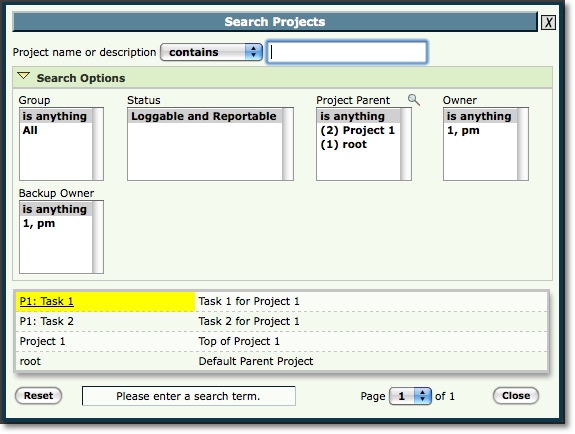The image size is (575, 434).
Task: Open the 'contains' match type dropdown
Action: point(211,52)
